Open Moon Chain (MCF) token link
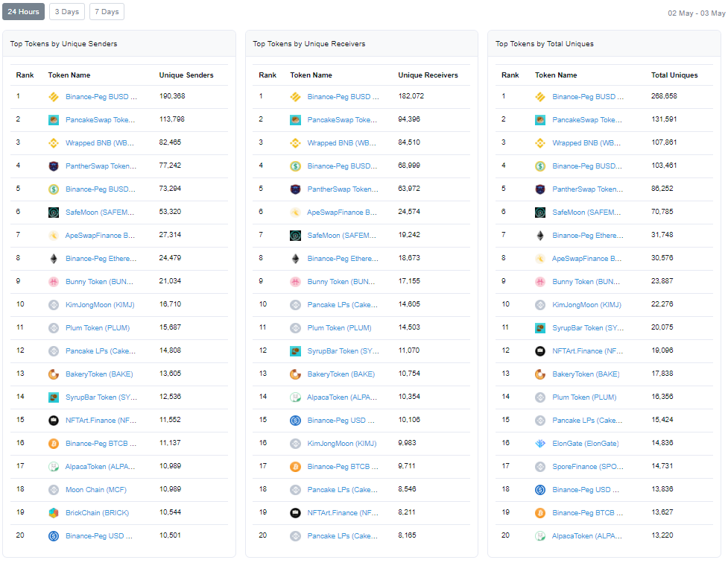728x563 pixels. tap(95, 490)
